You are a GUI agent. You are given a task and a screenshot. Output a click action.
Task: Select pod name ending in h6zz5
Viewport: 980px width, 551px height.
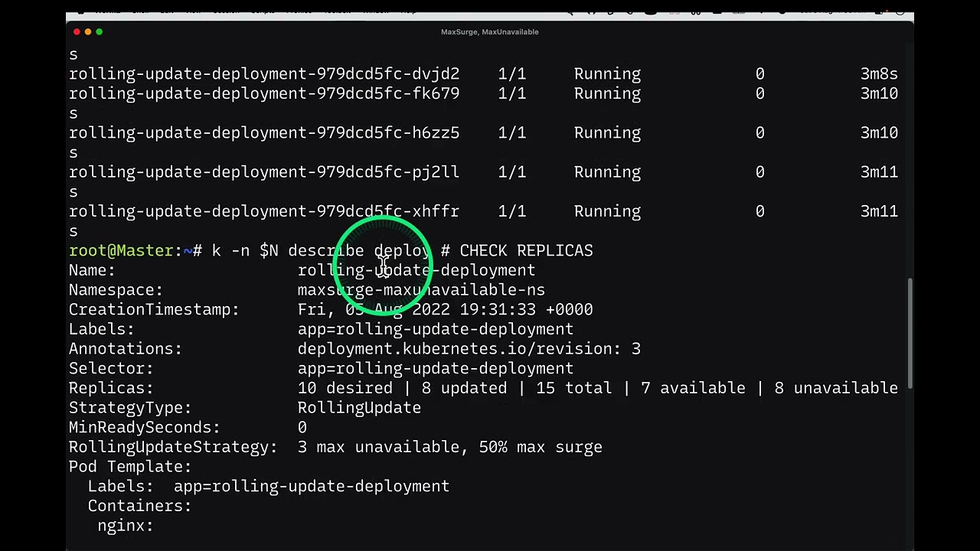(264, 133)
